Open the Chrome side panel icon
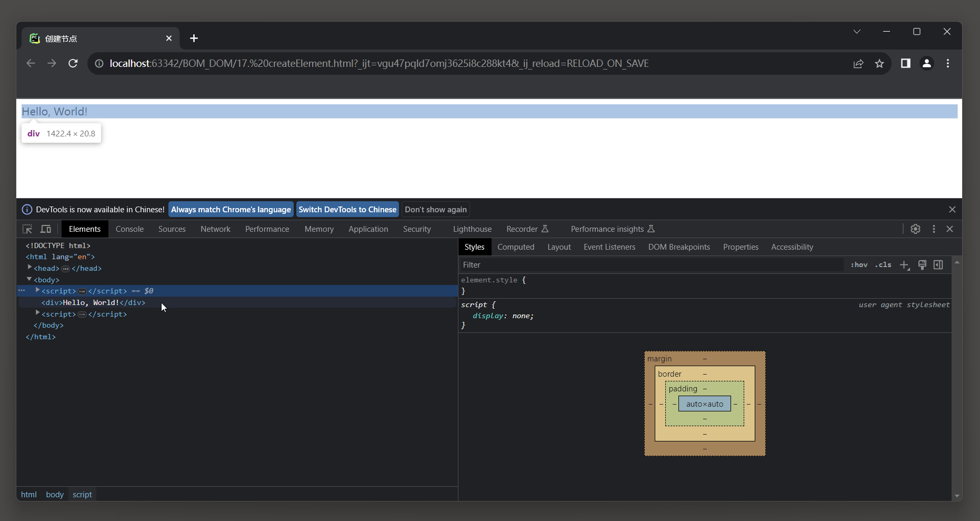The image size is (980, 521). coord(905,63)
